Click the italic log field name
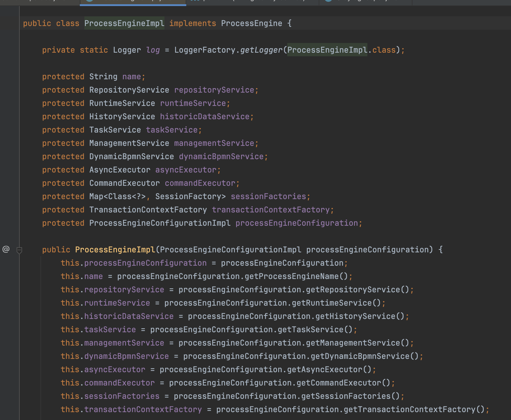Viewport: 511px width, 420px height. [x=153, y=50]
